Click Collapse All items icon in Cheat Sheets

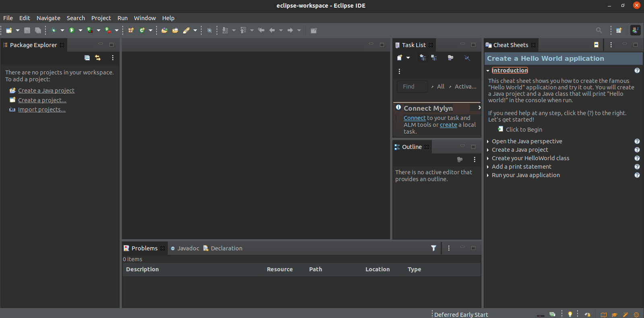(x=596, y=45)
